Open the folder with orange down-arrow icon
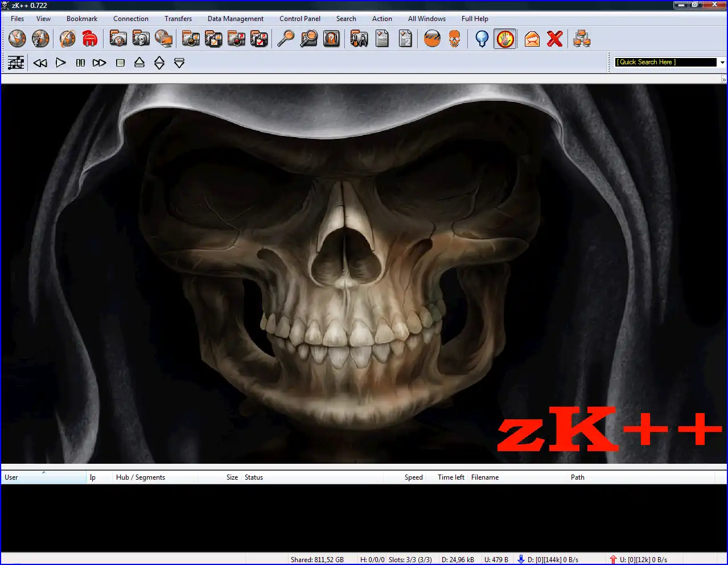Image resolution: width=728 pixels, height=565 pixels. pos(191,39)
